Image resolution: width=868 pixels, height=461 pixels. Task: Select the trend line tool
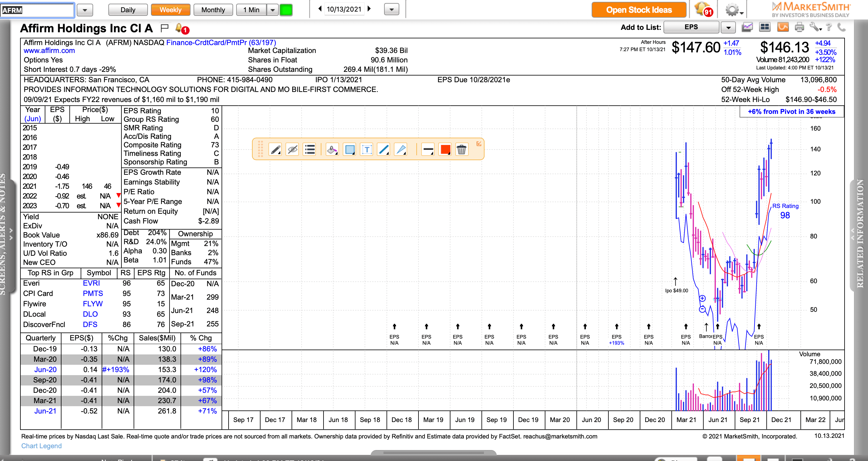click(384, 150)
